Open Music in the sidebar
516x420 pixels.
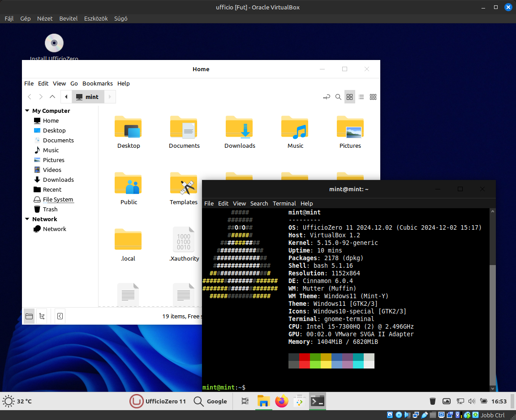coord(51,150)
